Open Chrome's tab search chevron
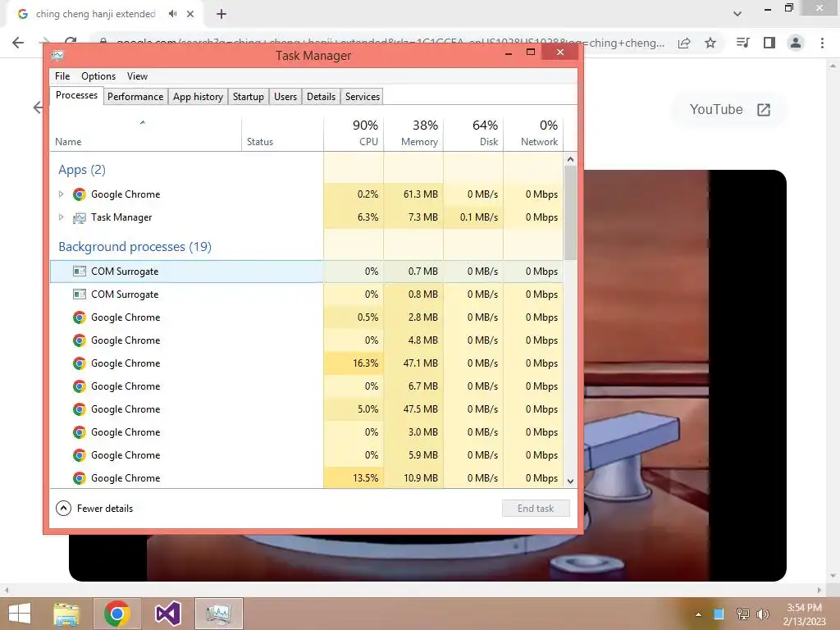The width and height of the screenshot is (840, 630). (737, 14)
